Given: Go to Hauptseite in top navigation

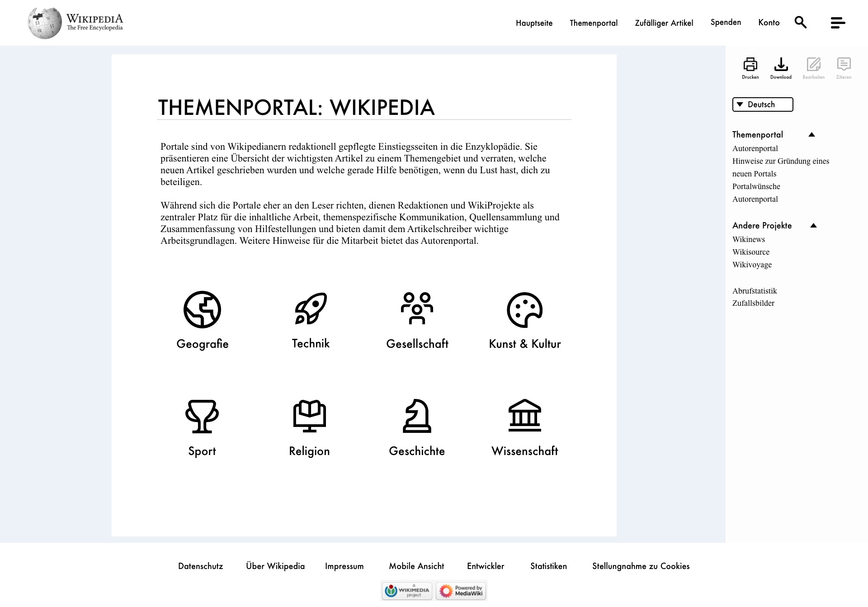Looking at the screenshot, I should click(534, 23).
